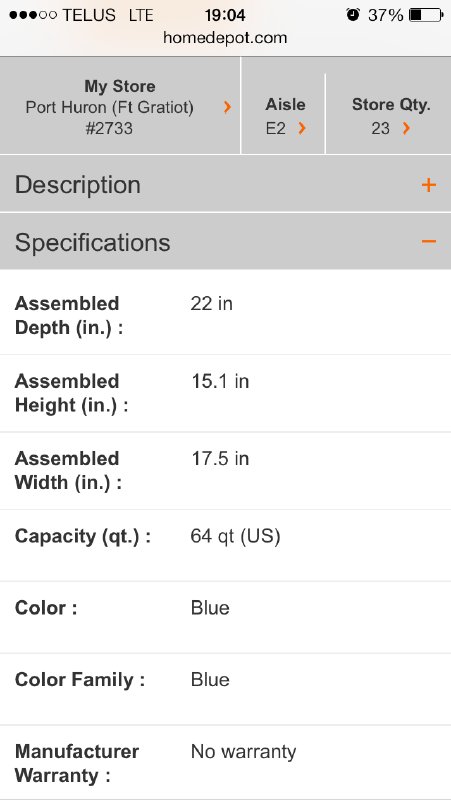Collapse Specifications with minus icon
451x800 pixels.
pos(429,241)
